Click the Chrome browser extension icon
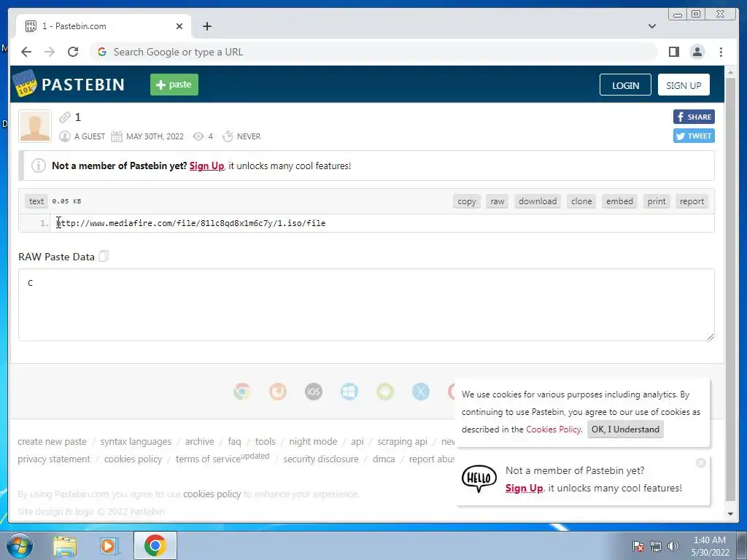This screenshot has width=747, height=560. tap(242, 392)
